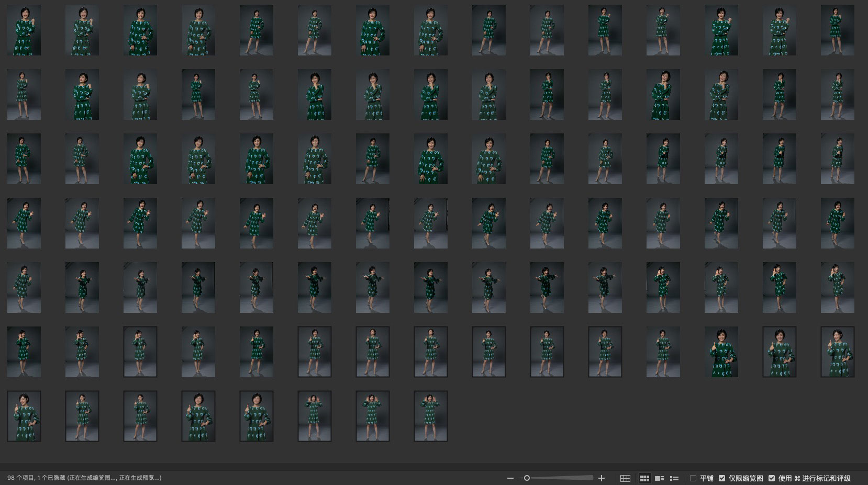This screenshot has width=868, height=485.
Task: Enable the 平铺 checkbox
Action: tap(693, 478)
